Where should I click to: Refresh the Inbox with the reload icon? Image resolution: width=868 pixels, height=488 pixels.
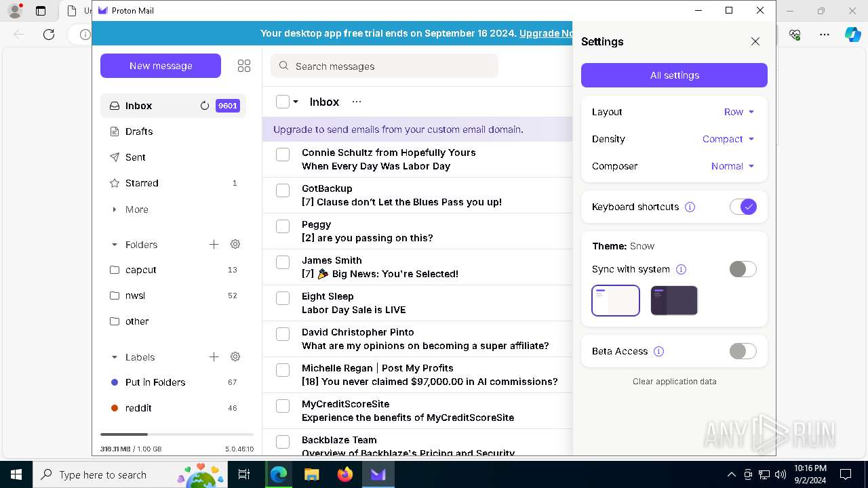click(x=204, y=106)
